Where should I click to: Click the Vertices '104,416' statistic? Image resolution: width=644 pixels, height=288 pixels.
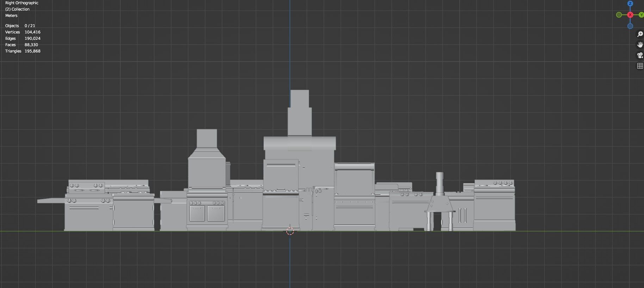pos(32,32)
